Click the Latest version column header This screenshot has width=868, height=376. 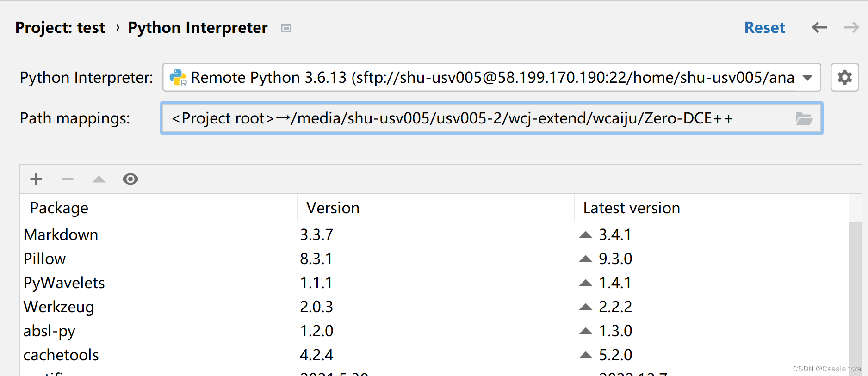712,208
